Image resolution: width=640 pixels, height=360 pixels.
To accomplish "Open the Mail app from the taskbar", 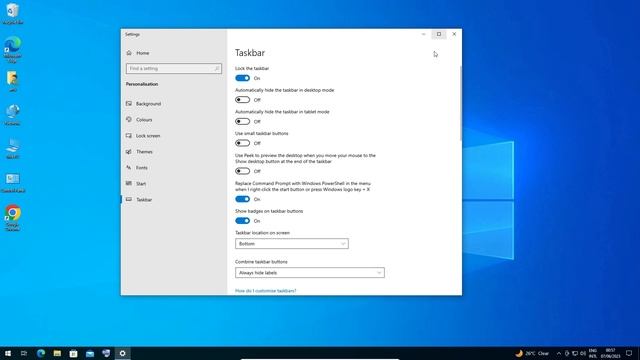I will click(x=90, y=353).
